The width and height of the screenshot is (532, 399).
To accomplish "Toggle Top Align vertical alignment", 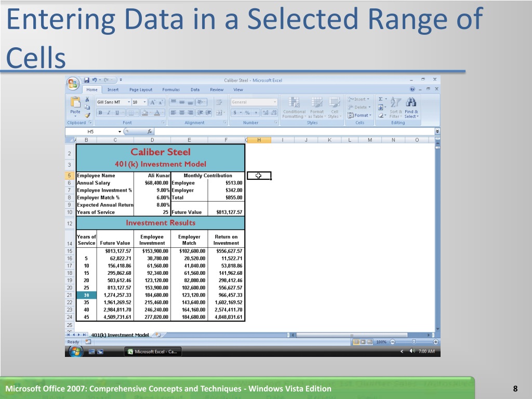I will tap(174, 102).
